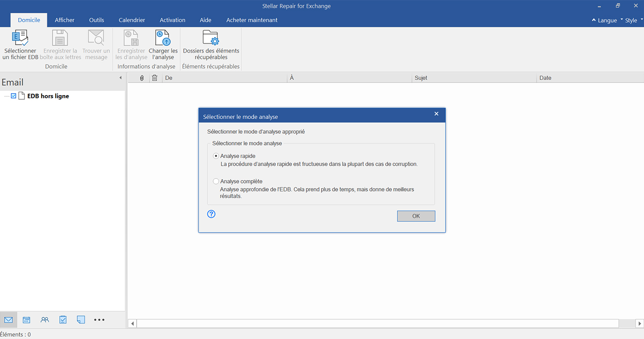
Task: Click the blue help question mark icon
Action: tap(211, 214)
